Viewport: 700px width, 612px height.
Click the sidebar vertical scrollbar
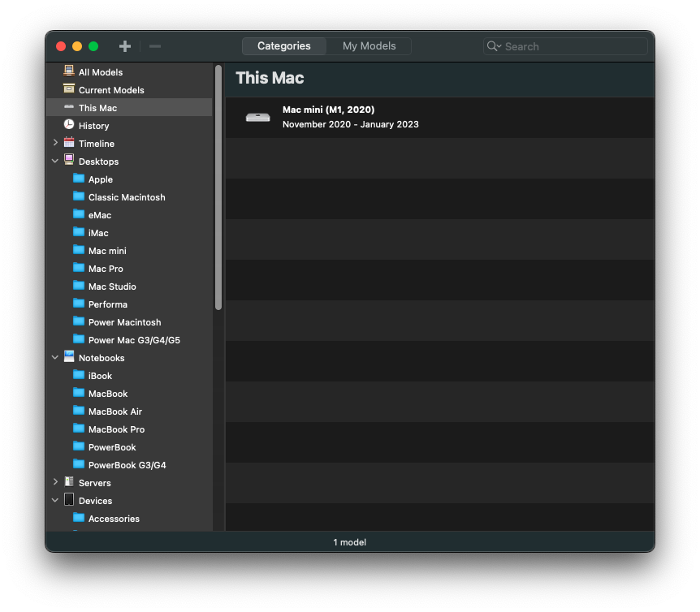[218, 187]
